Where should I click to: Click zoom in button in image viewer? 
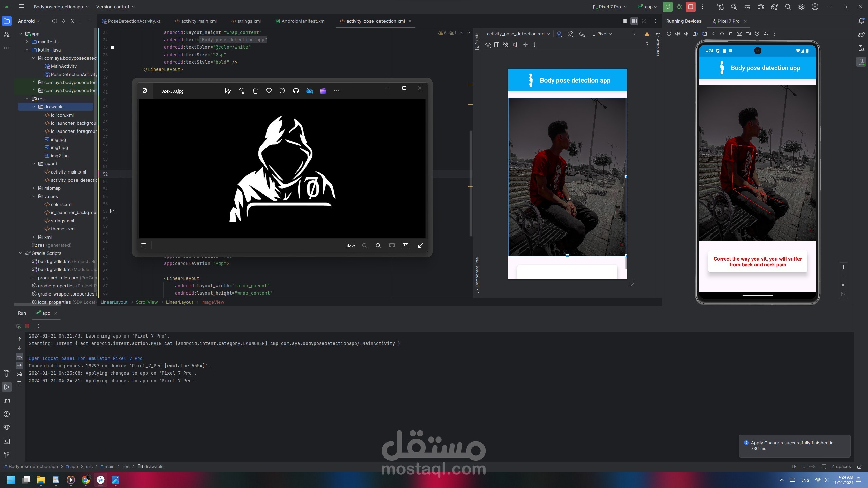[378, 246]
